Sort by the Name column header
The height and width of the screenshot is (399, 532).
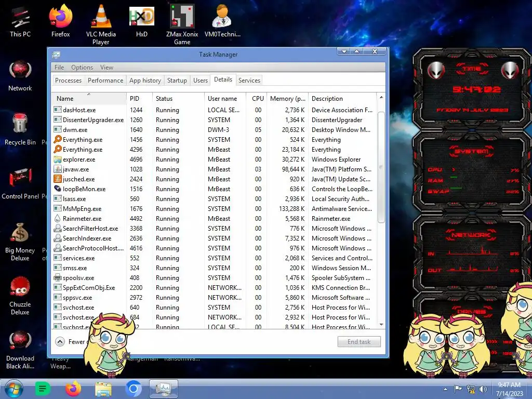pyautogui.click(x=89, y=98)
